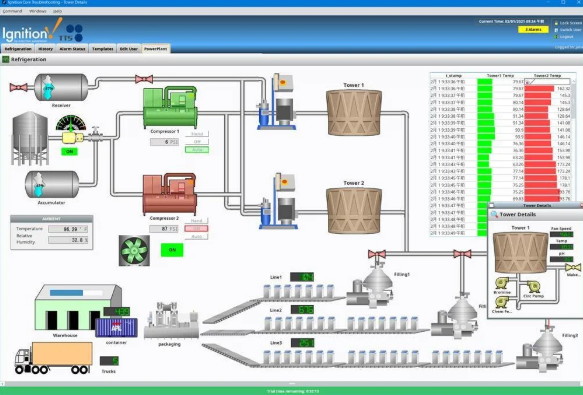The width and height of the screenshot is (583, 395).
Task: Click the red valve above Compressor 1
Action: (x=144, y=79)
